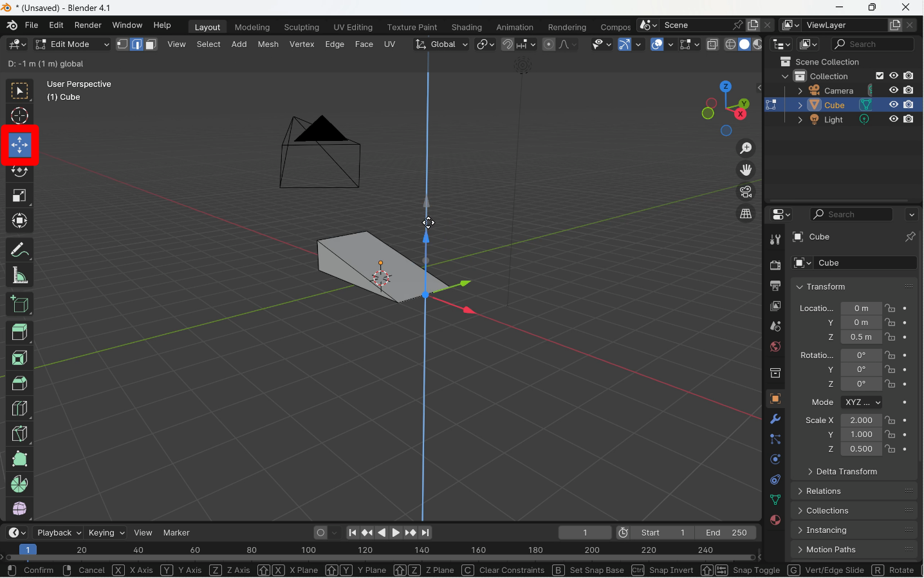Select the Measure tool
This screenshot has width=924, height=578.
(19, 275)
